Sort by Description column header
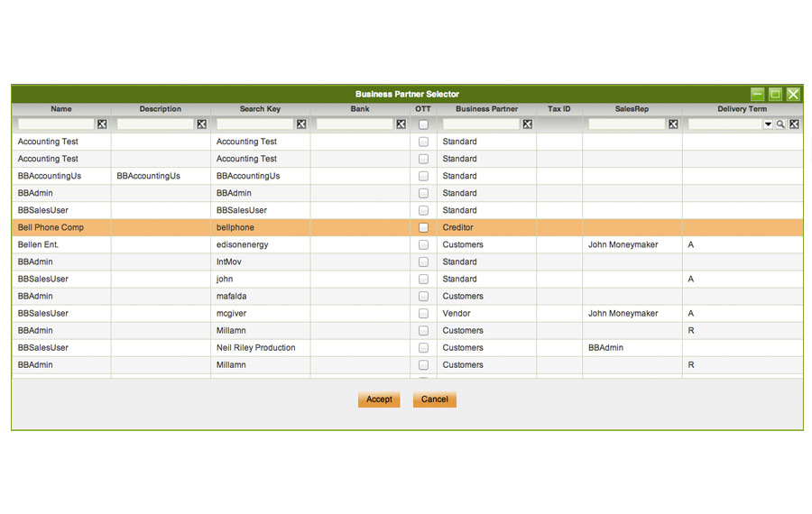Screen dimensions: 812x514 [x=161, y=109]
